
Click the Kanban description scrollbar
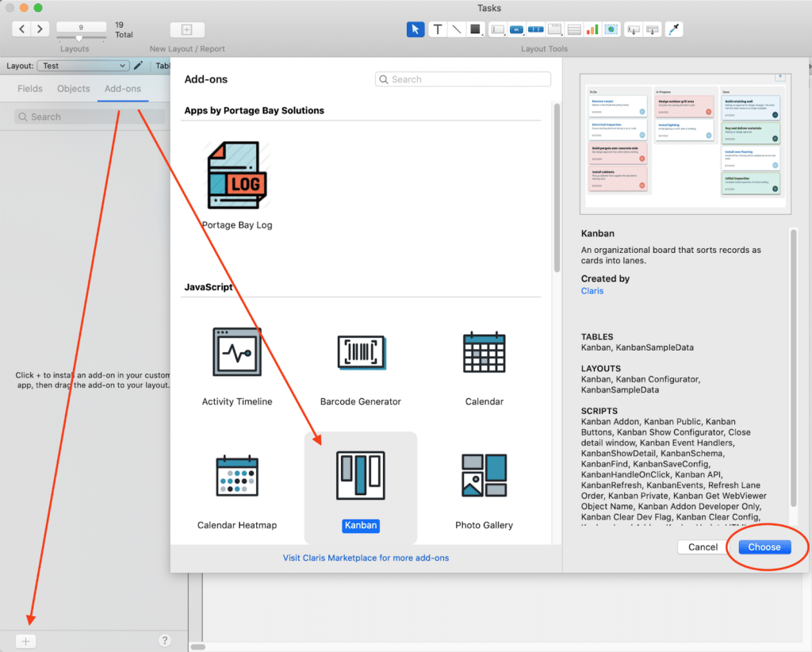[x=793, y=368]
